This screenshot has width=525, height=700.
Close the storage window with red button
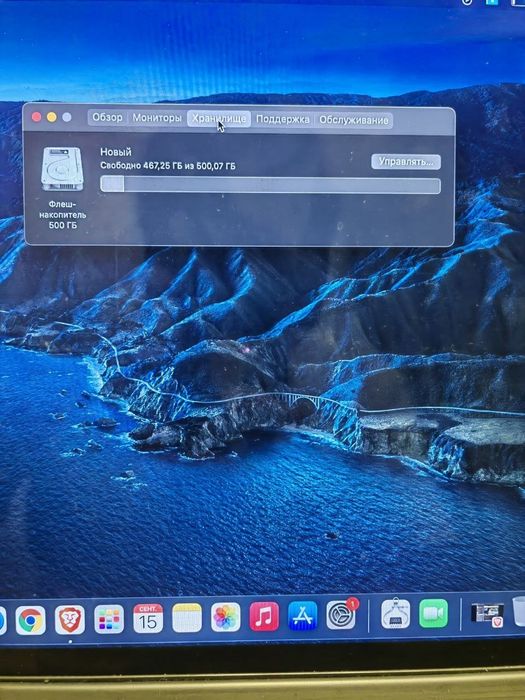37,117
